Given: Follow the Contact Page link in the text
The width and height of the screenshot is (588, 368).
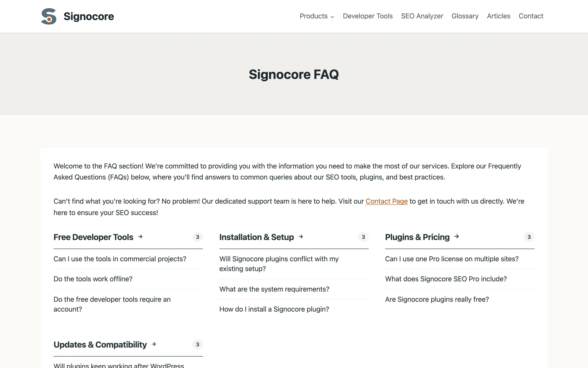Looking at the screenshot, I should [x=386, y=201].
